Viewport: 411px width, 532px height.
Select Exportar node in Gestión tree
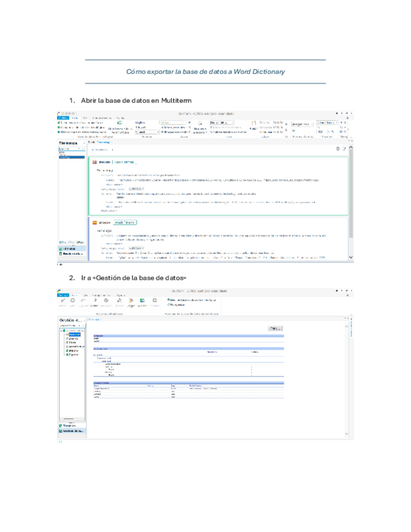[72, 354]
